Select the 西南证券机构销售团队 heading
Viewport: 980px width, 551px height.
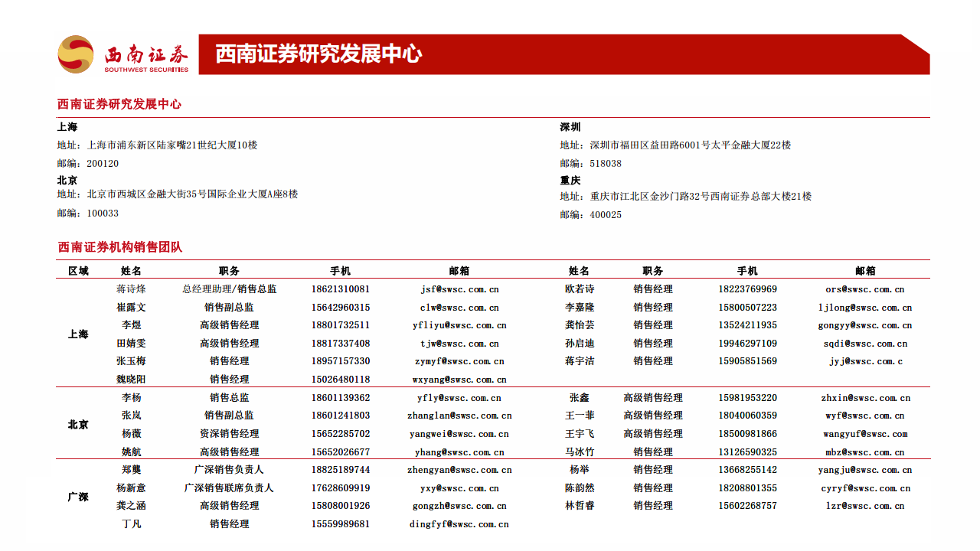[x=120, y=247]
